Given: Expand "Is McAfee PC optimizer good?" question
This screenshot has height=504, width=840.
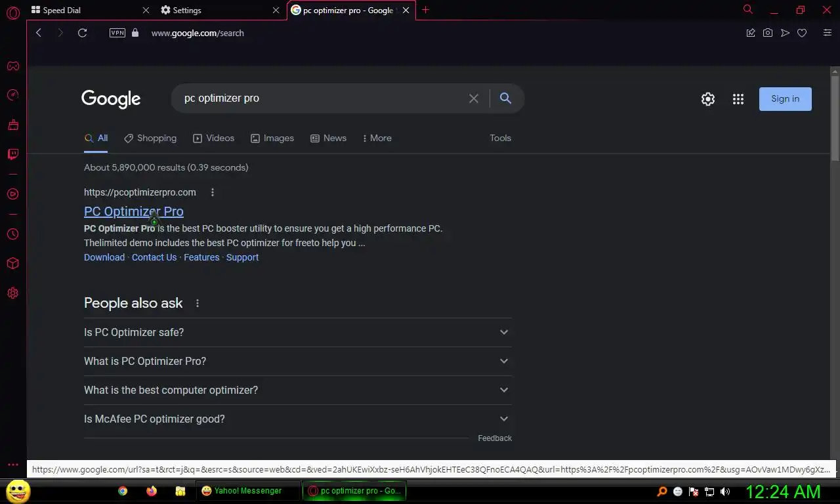Looking at the screenshot, I should coord(298,419).
